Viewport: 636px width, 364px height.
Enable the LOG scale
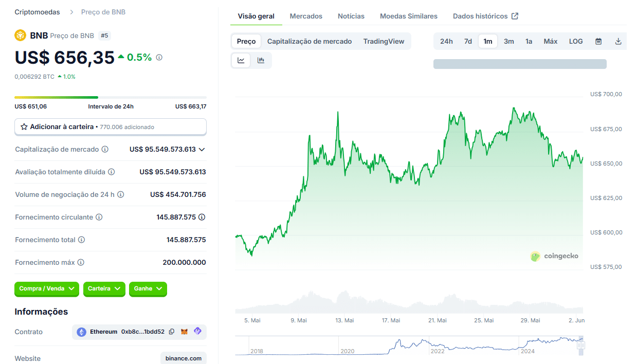tap(576, 41)
